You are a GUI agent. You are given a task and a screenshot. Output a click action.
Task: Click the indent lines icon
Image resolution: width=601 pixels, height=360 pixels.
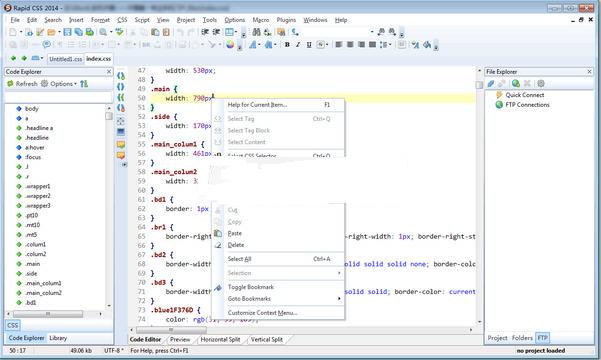(205, 33)
